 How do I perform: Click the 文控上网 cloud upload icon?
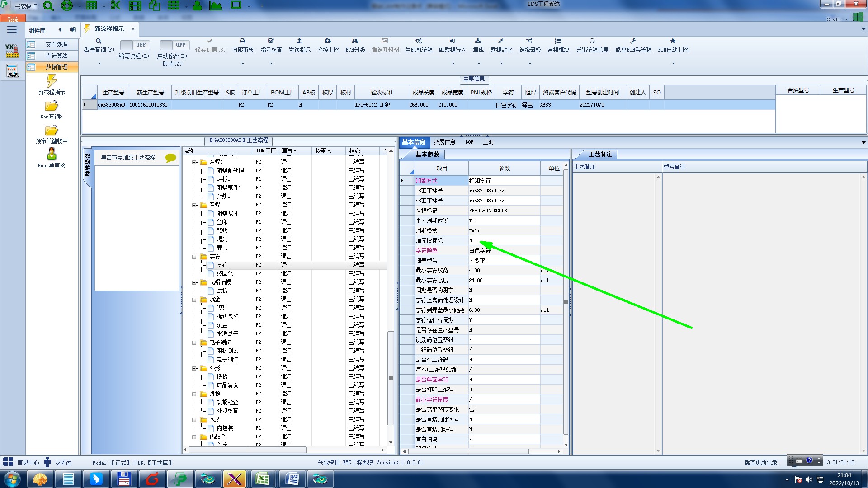(328, 41)
